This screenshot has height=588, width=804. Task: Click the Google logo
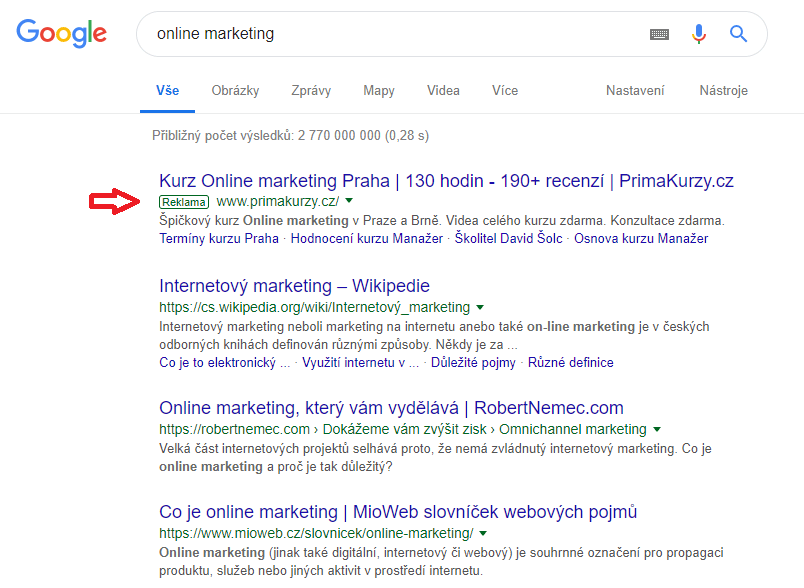coord(62,33)
